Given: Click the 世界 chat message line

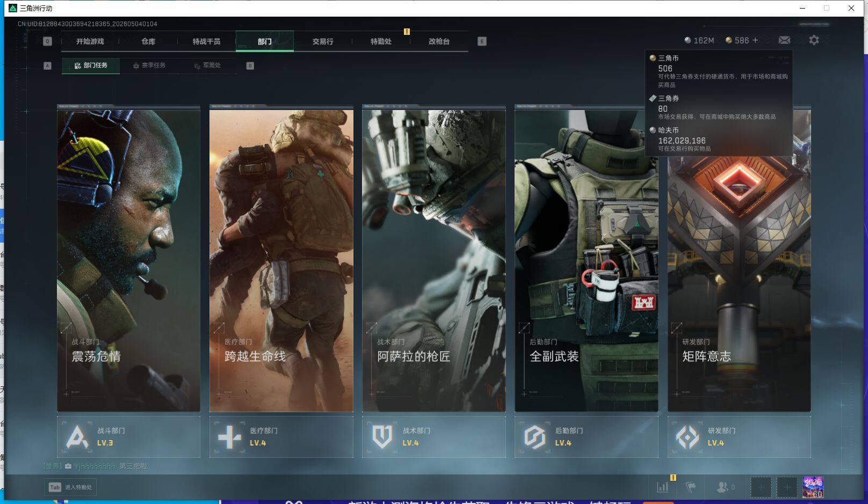Looking at the screenshot, I should [x=95, y=466].
